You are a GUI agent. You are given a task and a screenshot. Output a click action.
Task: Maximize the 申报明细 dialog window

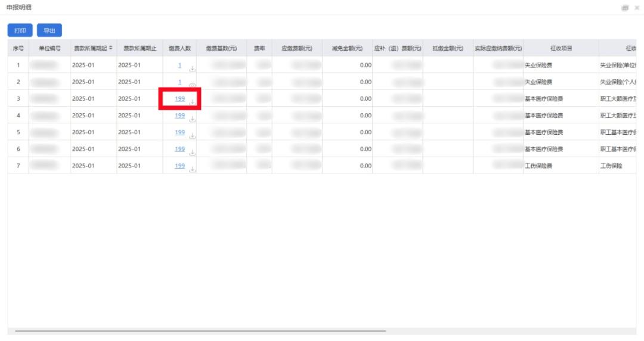[x=625, y=8]
